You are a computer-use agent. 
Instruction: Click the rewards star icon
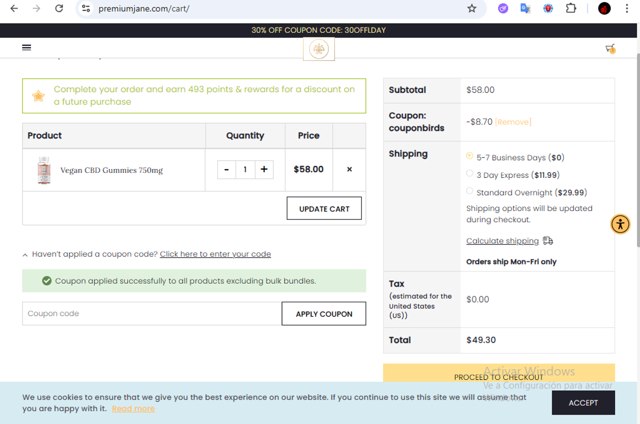[38, 96]
